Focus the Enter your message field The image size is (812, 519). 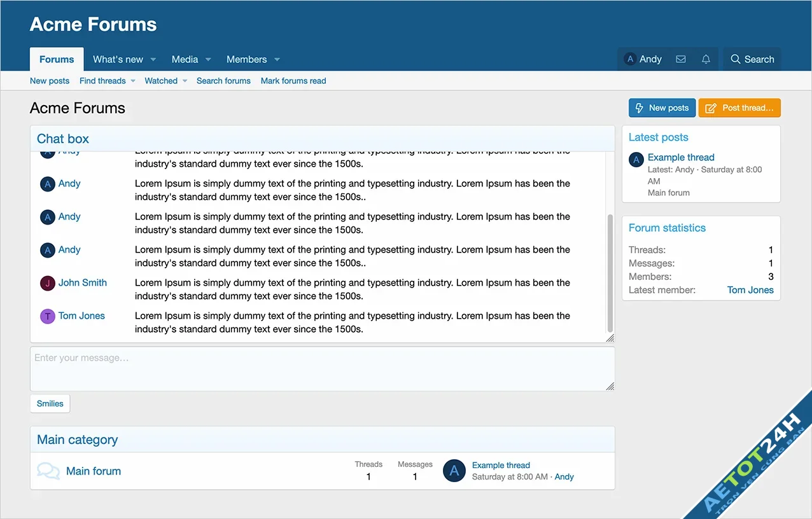click(321, 369)
